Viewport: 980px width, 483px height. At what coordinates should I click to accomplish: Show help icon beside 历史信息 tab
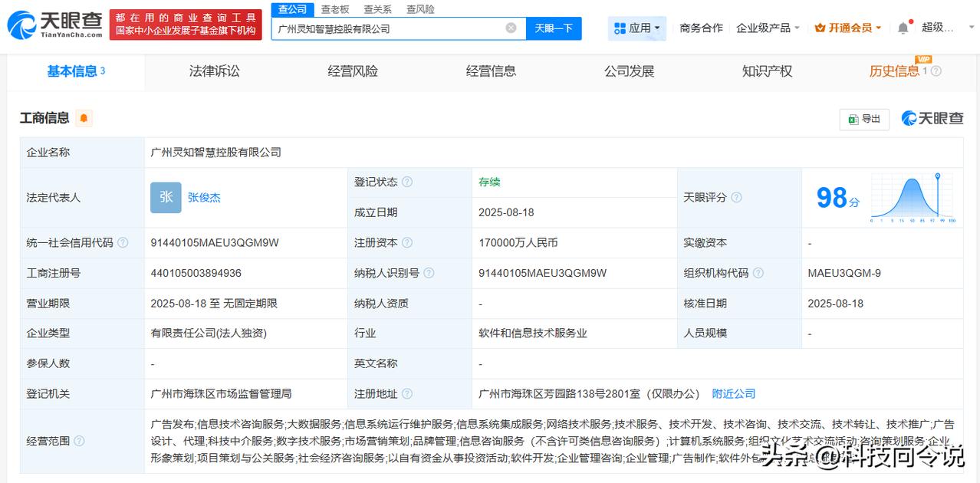(x=936, y=71)
